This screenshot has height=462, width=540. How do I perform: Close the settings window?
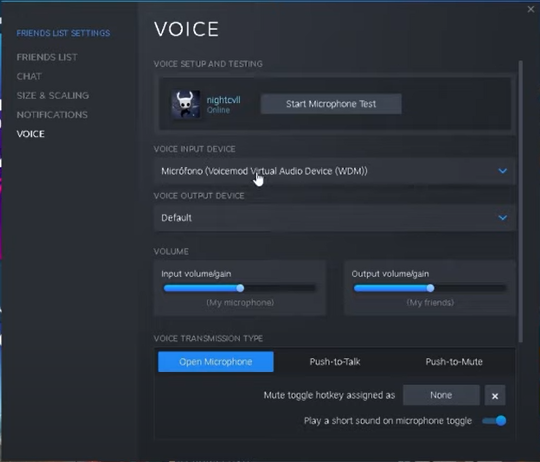531,9
